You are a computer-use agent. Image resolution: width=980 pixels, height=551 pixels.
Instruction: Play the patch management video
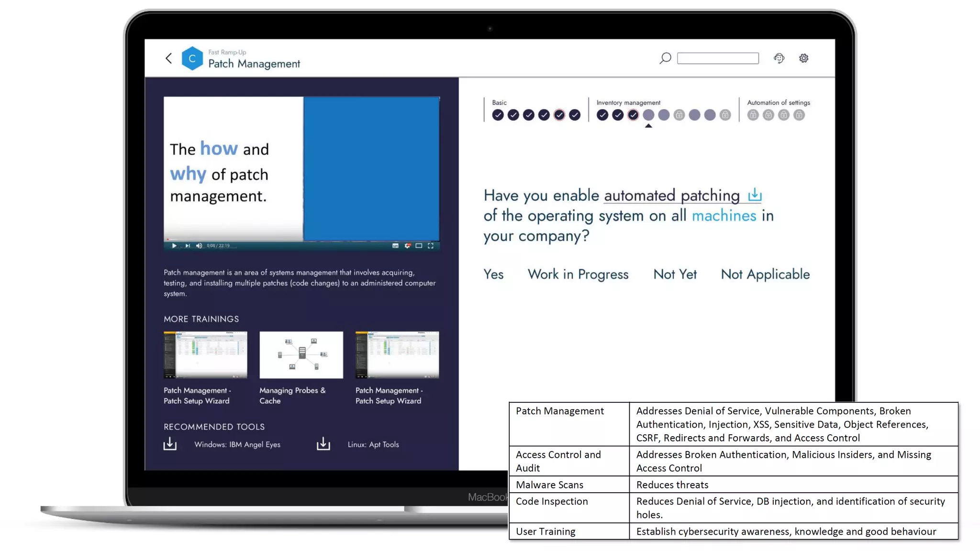(x=174, y=246)
